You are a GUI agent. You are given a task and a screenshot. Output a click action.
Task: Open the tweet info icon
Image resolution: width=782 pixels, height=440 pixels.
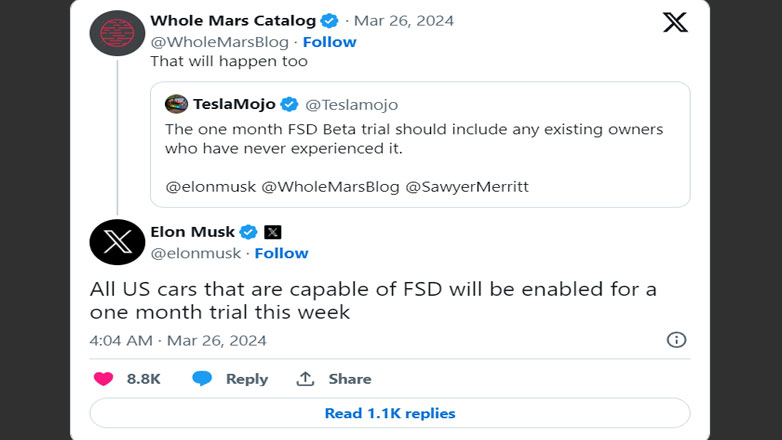676,340
